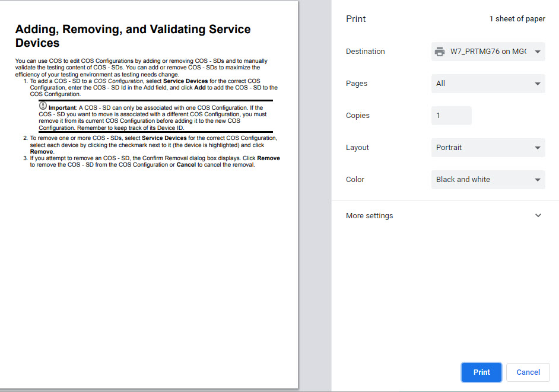Click the printer icon in Destination field
Viewport: 559px width, 392px height.
440,52
